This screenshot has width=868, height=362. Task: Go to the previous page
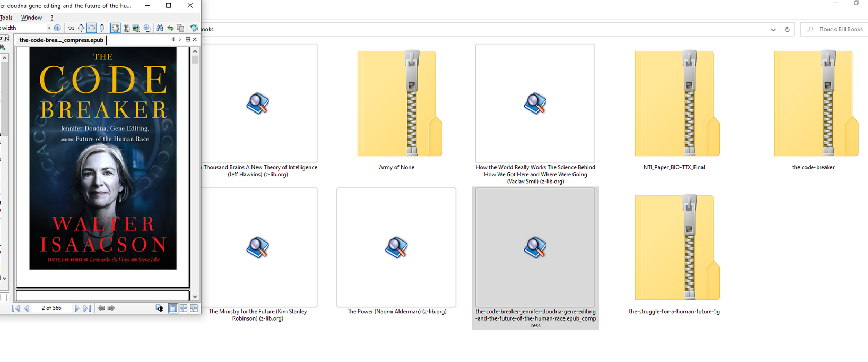click(26, 308)
